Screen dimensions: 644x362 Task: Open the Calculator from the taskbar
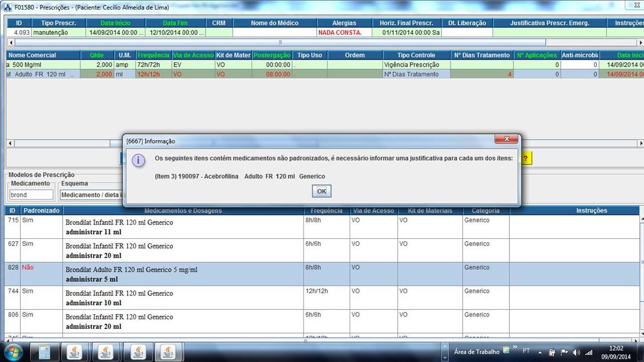click(x=44, y=352)
